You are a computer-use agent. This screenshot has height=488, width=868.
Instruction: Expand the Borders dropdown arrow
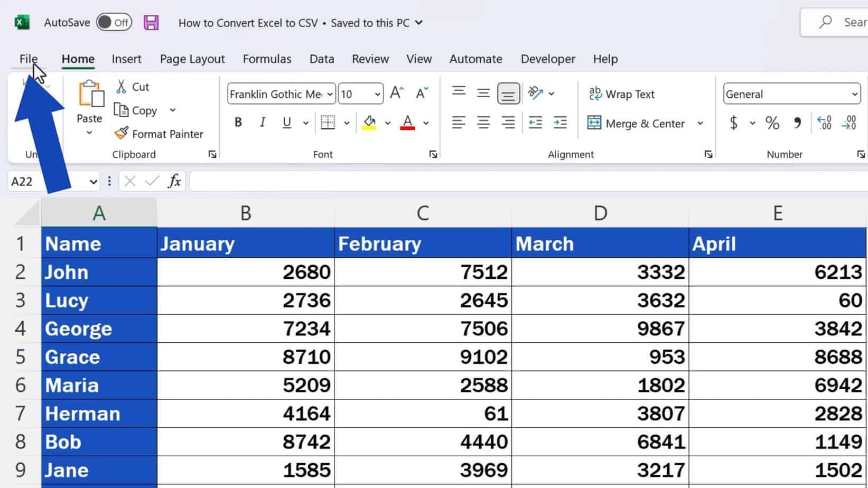(347, 123)
